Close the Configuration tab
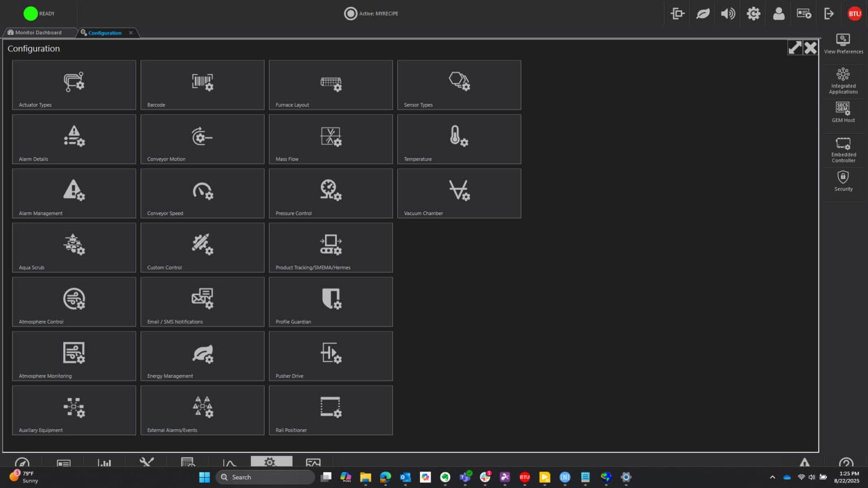The image size is (868, 488). (x=131, y=33)
